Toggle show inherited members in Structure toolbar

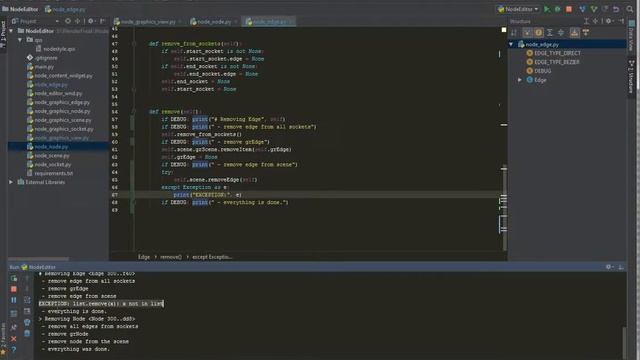[x=527, y=33]
